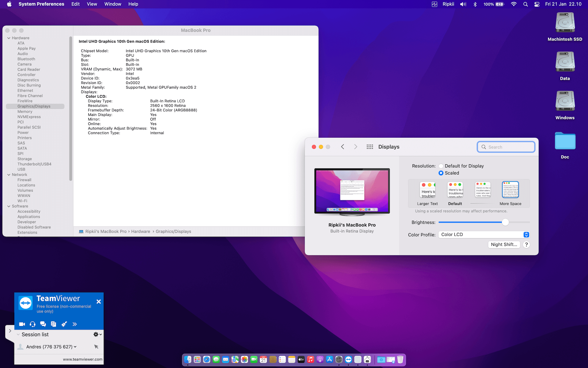Screen dimensions: 588x368
Task: Show more TeamViewer tools with double arrow
Action: 74,324
